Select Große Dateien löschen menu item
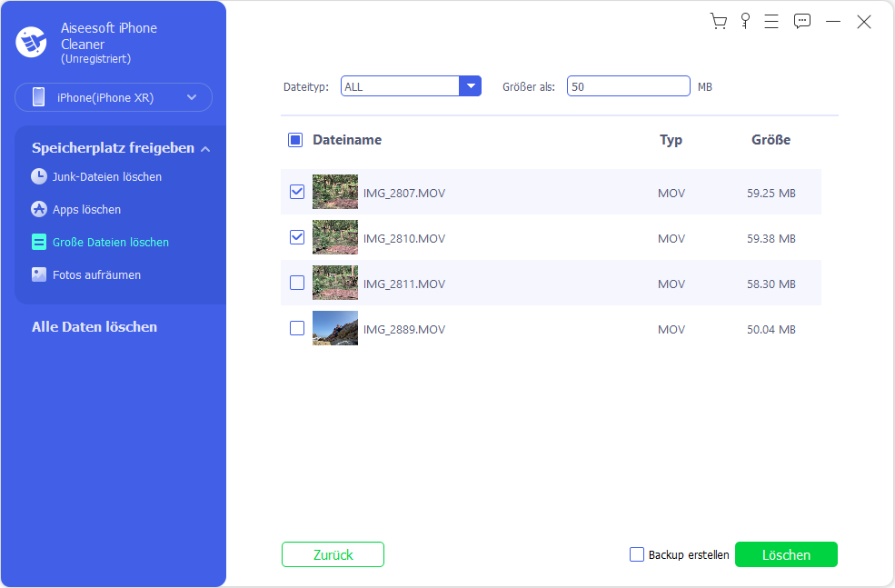This screenshot has width=895, height=588. [110, 242]
